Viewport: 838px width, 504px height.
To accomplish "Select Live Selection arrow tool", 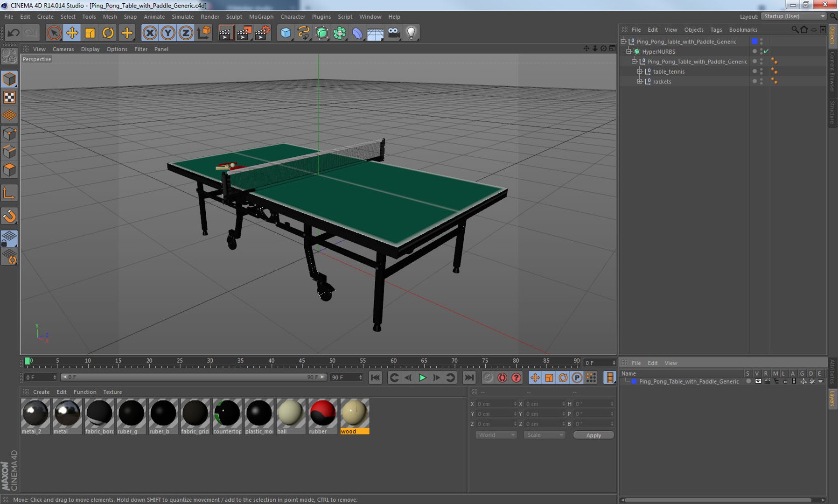I will [54, 33].
